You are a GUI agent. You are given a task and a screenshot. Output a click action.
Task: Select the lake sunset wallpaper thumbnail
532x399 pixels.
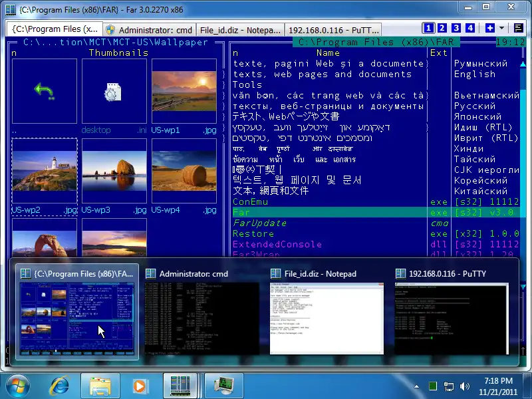pos(114,238)
